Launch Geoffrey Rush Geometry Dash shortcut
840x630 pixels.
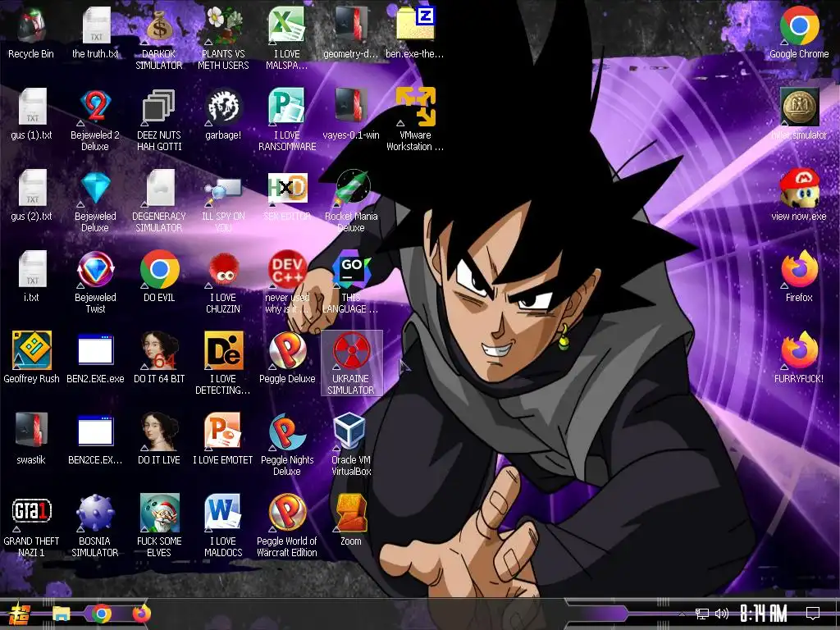pyautogui.click(x=31, y=359)
